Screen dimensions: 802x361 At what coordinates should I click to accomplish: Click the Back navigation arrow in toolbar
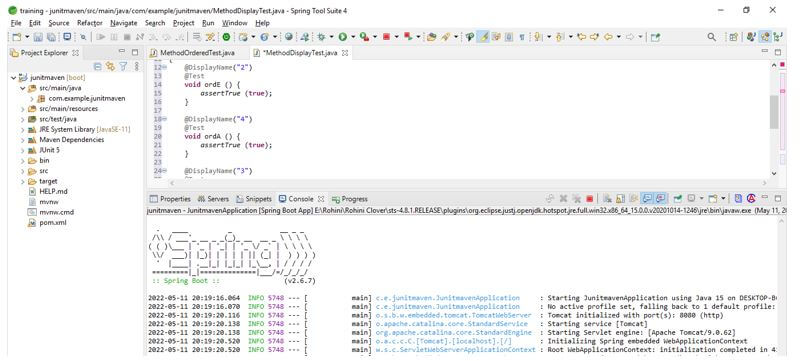point(608,37)
